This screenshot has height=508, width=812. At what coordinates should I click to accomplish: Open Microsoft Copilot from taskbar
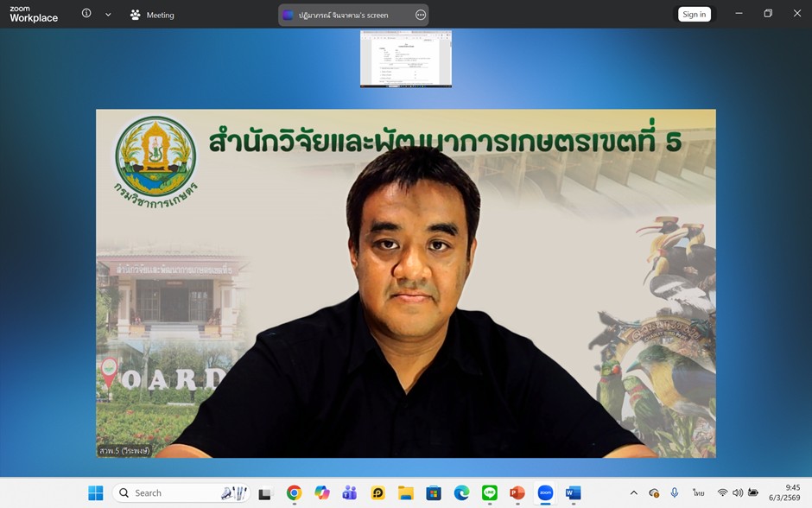coord(321,492)
